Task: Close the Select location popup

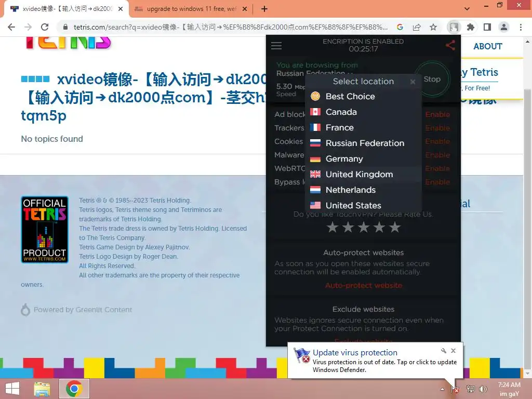Action: pyautogui.click(x=413, y=82)
